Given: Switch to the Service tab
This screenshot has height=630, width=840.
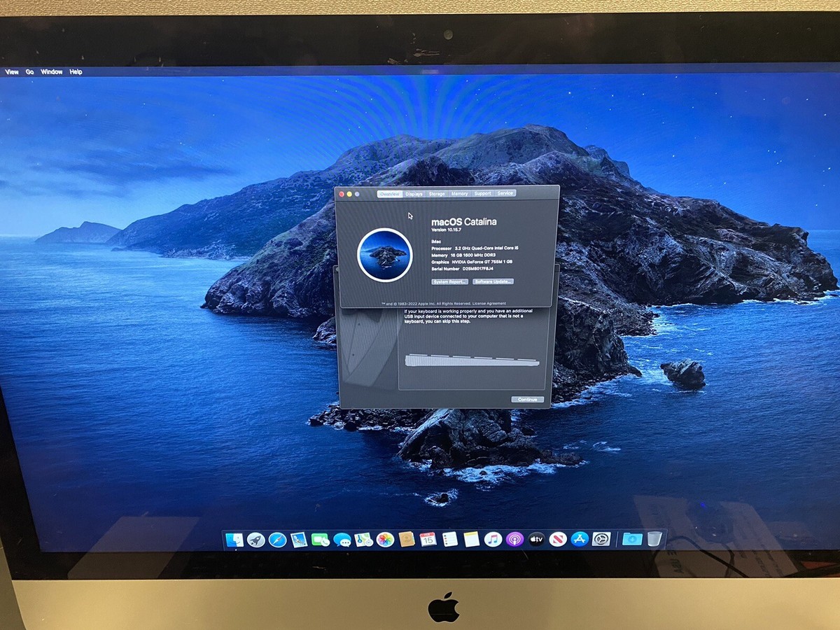Looking at the screenshot, I should tap(505, 193).
